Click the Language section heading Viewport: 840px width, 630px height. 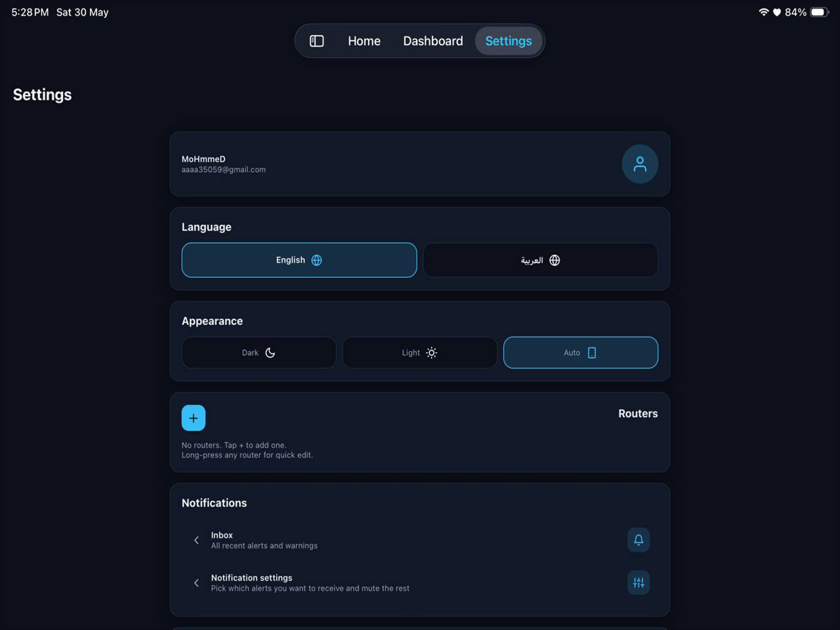(207, 227)
